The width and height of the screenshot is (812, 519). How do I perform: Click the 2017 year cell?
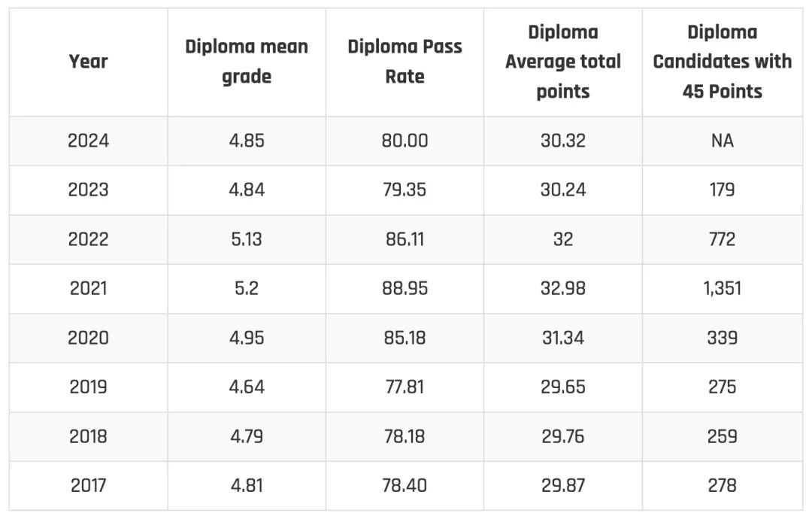(88, 486)
